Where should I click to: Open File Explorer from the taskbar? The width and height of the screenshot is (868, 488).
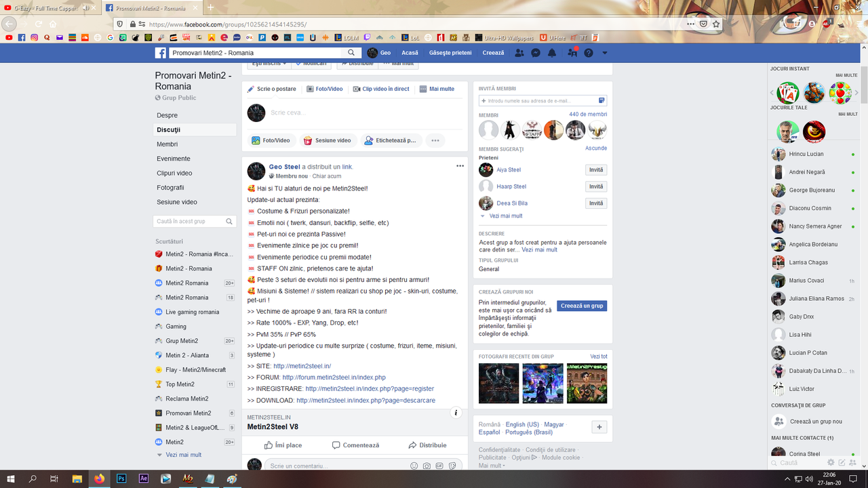[77, 479]
